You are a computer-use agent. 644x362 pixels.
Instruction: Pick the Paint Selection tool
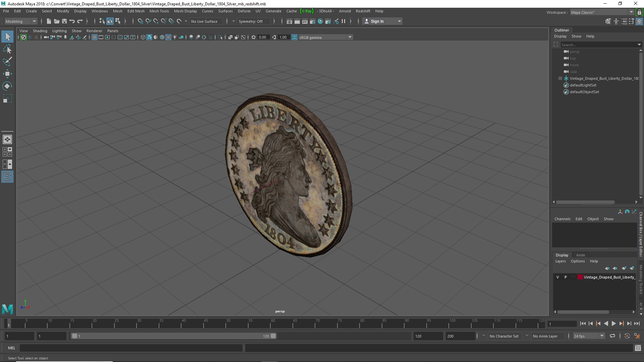(x=7, y=61)
